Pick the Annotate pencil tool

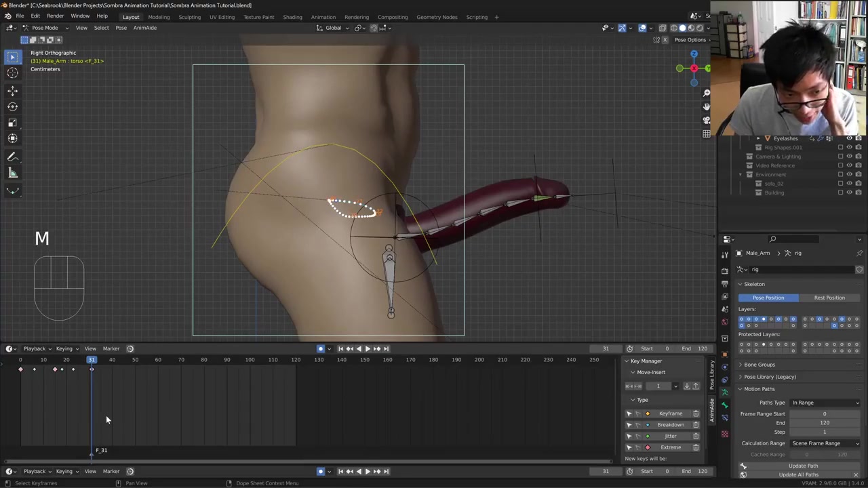click(12, 157)
